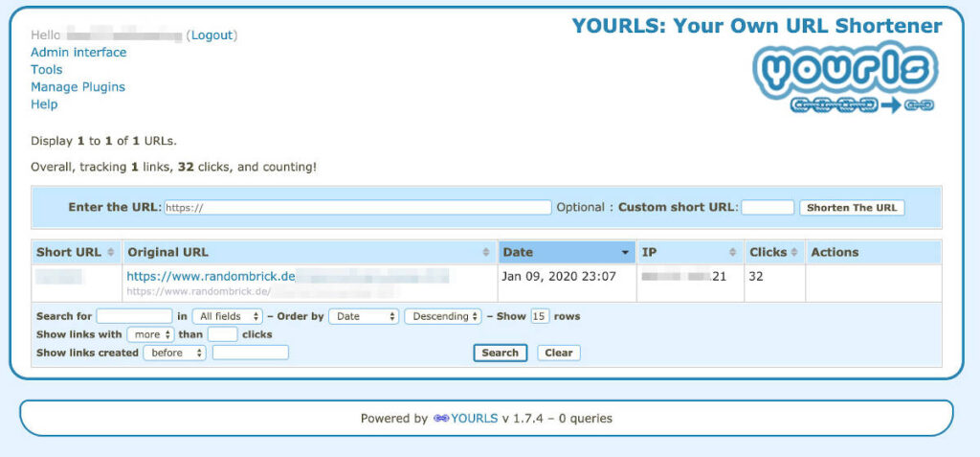This screenshot has width=980, height=457.
Task: Click YOURLS: Your Own URL Shortener title
Action: click(x=757, y=26)
